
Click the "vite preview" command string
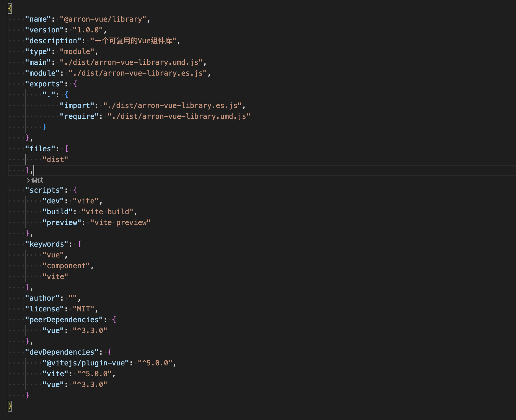coord(120,223)
